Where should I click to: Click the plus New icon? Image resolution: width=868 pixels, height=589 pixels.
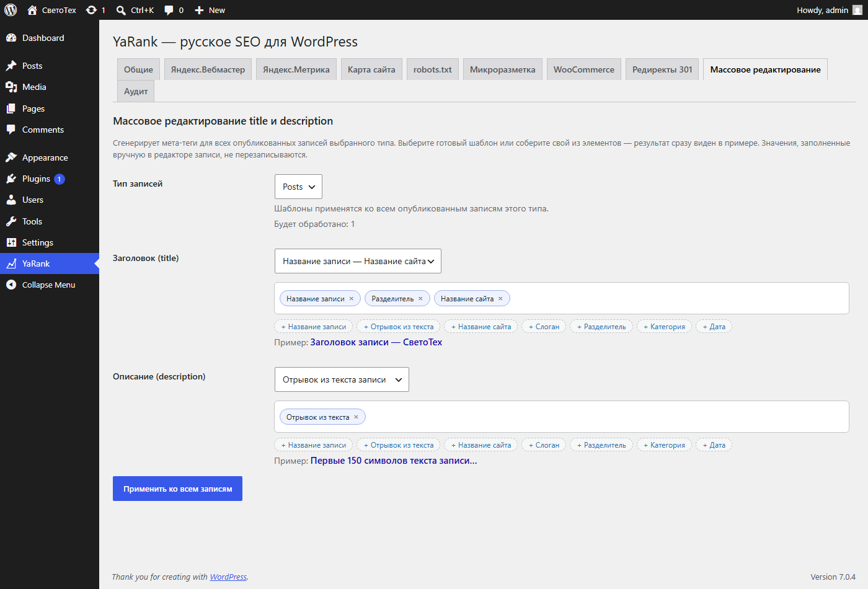(199, 10)
